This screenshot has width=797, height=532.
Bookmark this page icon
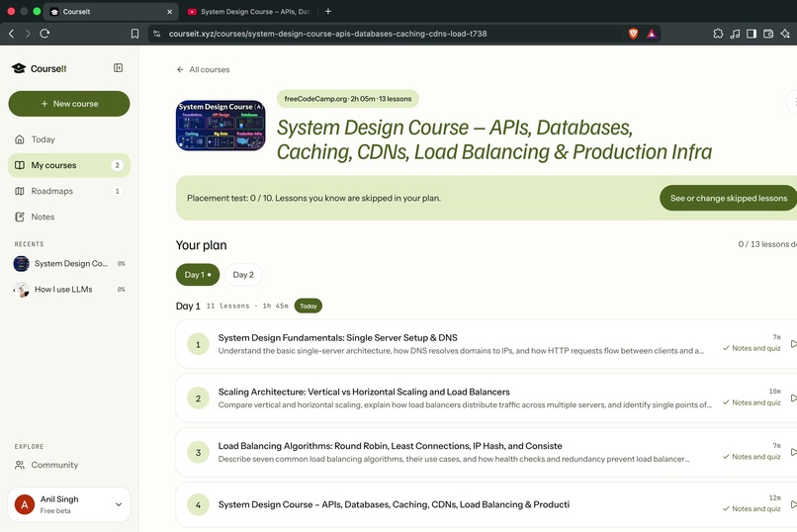[134, 34]
